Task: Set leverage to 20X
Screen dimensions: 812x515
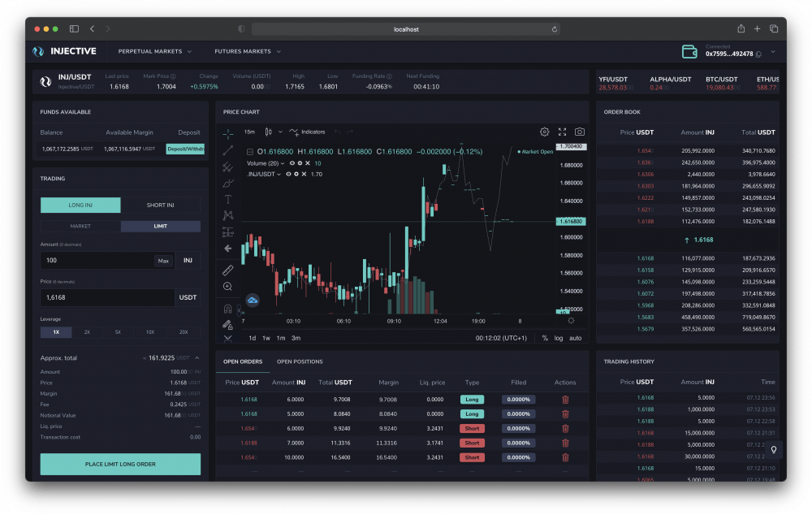Action: pyautogui.click(x=184, y=332)
